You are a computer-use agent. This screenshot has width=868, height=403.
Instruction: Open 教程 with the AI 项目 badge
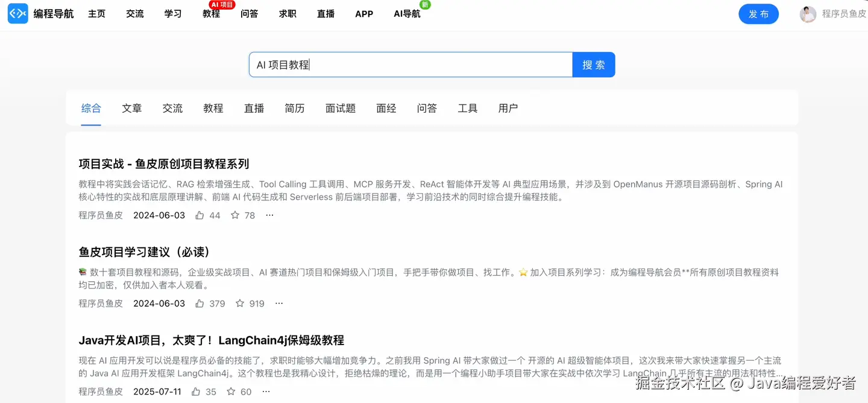click(x=212, y=14)
